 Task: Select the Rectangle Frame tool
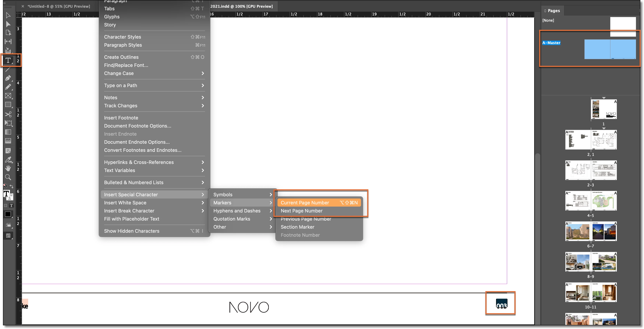click(8, 96)
